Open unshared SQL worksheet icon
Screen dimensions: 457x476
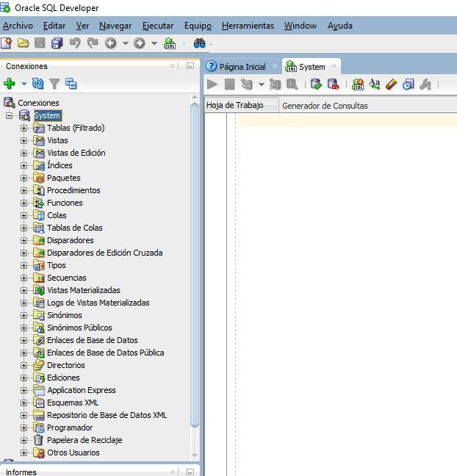click(358, 84)
